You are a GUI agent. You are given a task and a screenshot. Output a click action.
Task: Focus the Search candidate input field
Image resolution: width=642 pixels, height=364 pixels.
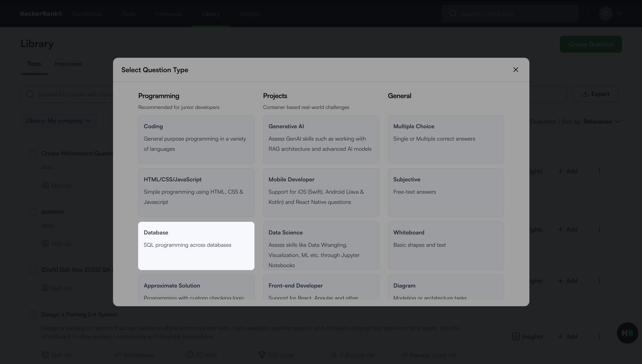coord(515,14)
